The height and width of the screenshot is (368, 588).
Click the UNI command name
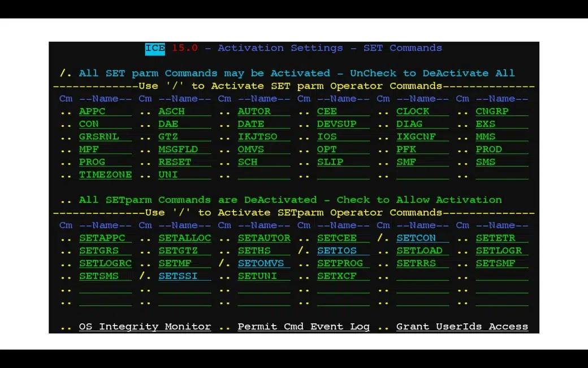(168, 176)
